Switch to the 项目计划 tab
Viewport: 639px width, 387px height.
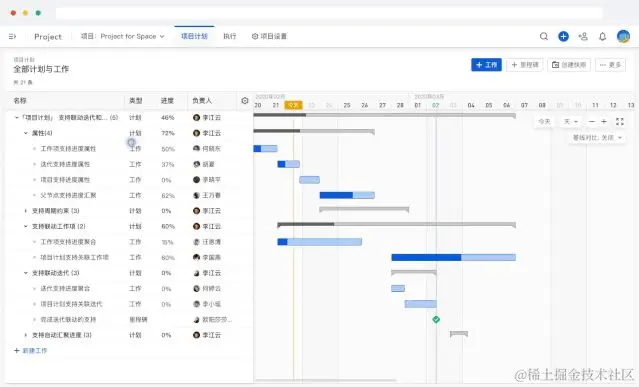[194, 36]
